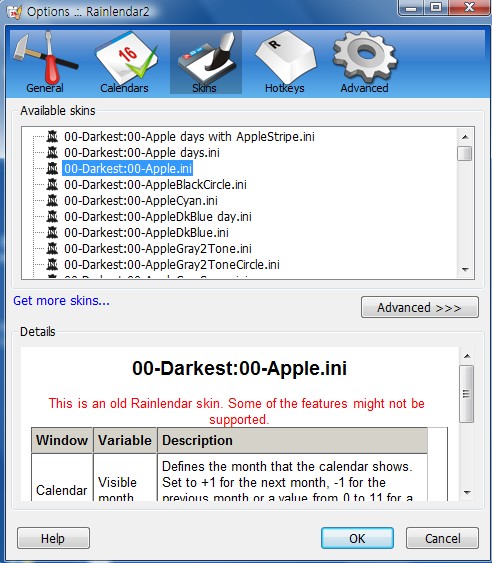The width and height of the screenshot is (492, 563).
Task: Confirm with the OK button
Action: (357, 538)
